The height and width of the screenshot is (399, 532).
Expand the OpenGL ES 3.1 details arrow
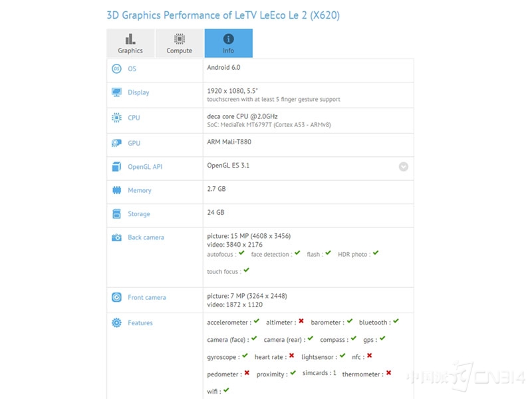(404, 167)
